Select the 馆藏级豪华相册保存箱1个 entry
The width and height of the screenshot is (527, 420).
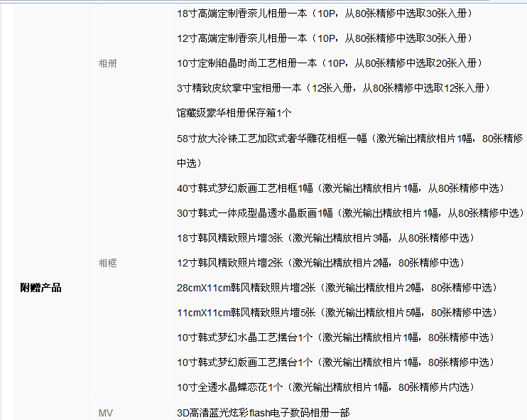(234, 113)
